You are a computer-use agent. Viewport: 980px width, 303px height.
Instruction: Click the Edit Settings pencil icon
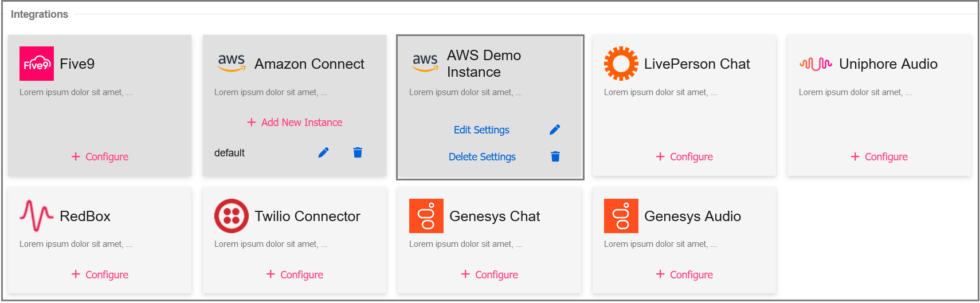tap(555, 129)
